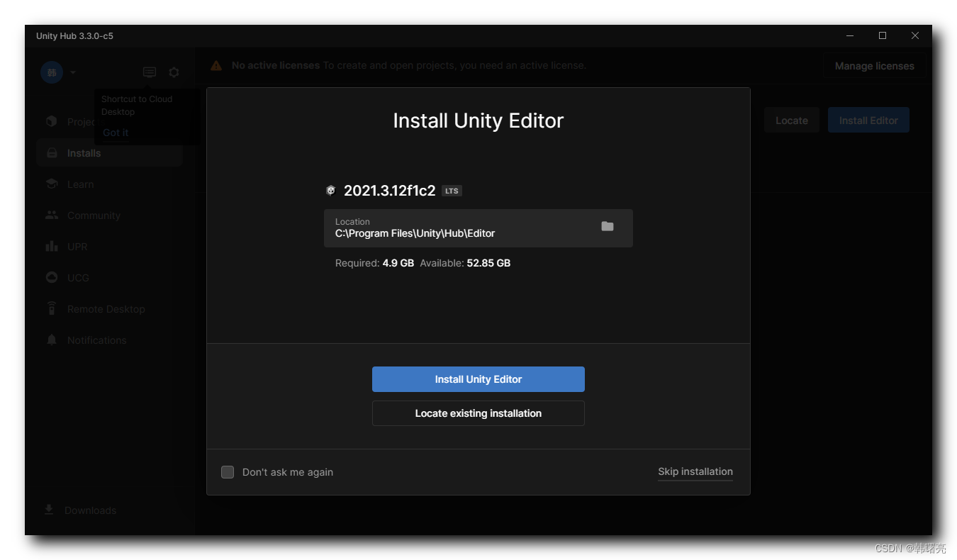Check the Don't ask me again box
The height and width of the screenshot is (560, 957).
(x=228, y=471)
